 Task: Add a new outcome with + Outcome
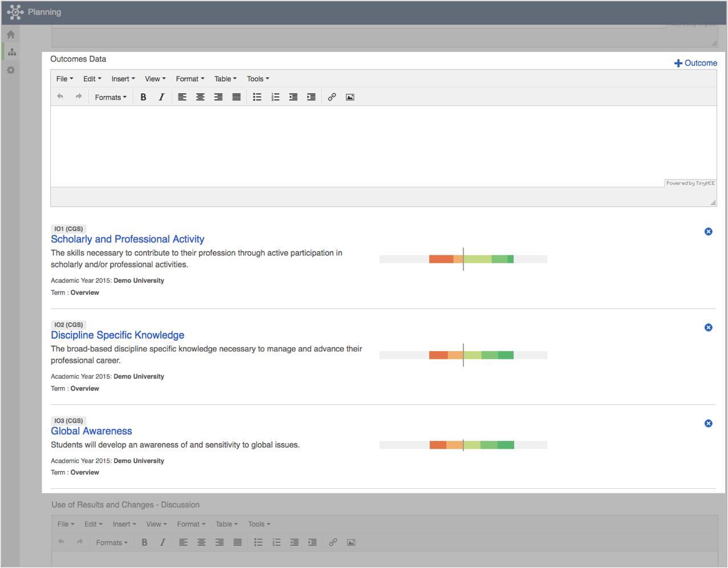point(695,63)
